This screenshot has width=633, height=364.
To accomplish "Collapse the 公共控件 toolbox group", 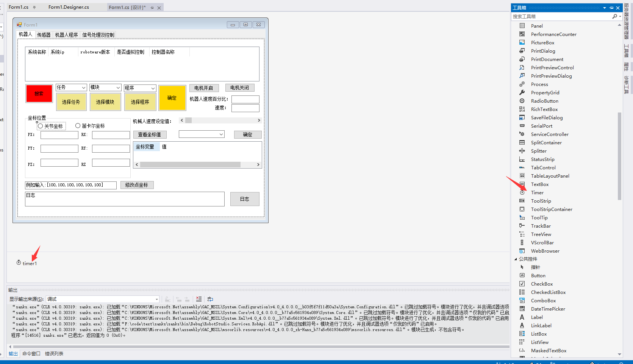I will [516, 259].
